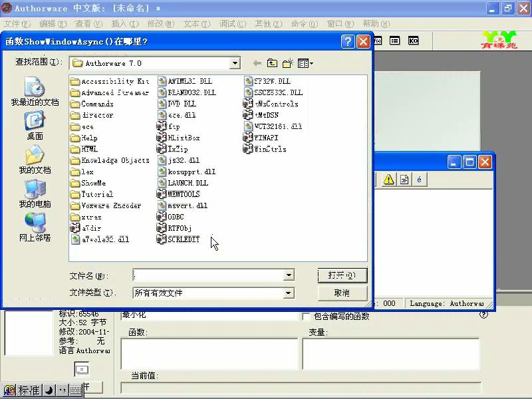Open the 调试 menu
Viewport: 532px width, 399px height.
coord(232,24)
